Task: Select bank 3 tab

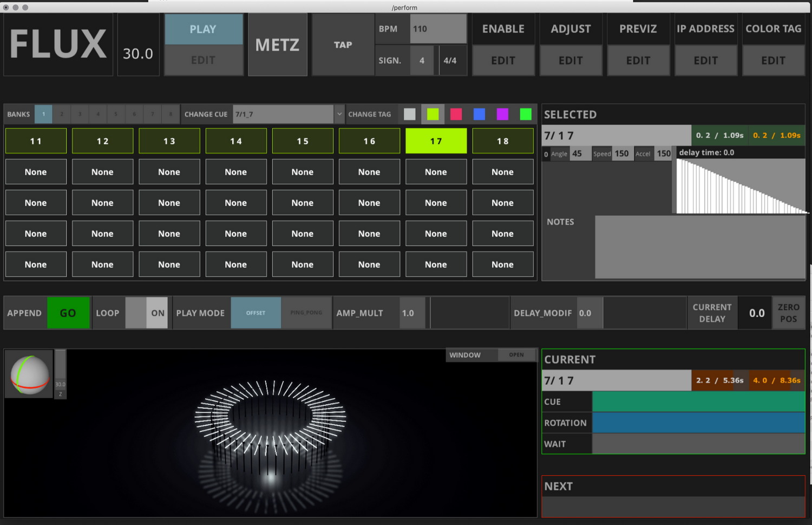Action: pyautogui.click(x=80, y=114)
